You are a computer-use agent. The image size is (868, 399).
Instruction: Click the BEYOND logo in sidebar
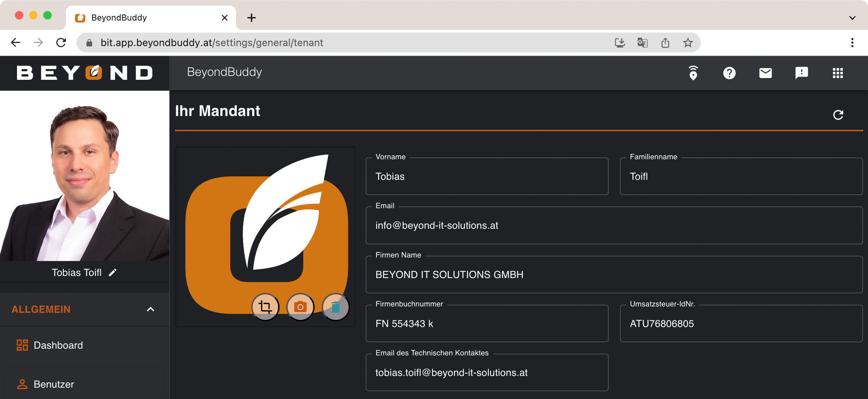(84, 73)
